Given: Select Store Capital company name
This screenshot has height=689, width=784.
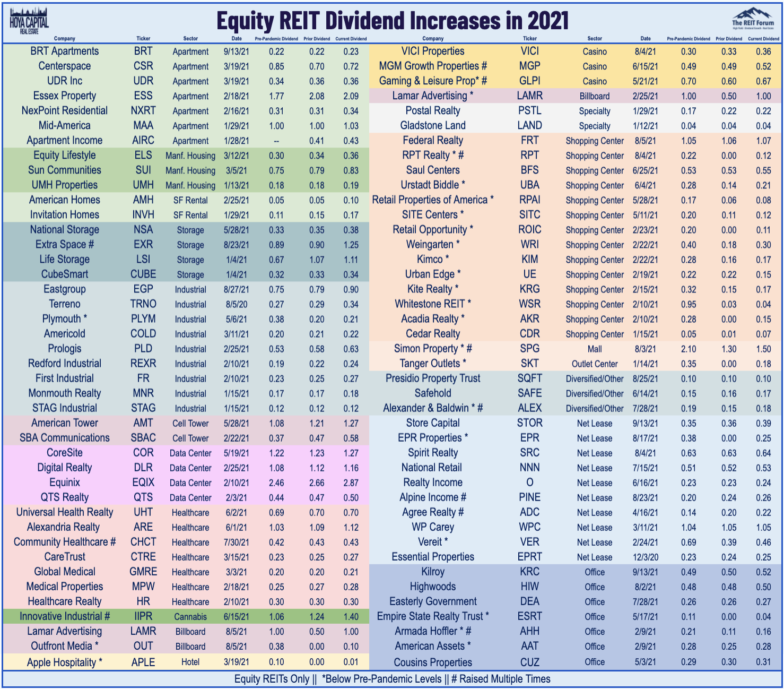Looking at the screenshot, I should pos(433,423).
